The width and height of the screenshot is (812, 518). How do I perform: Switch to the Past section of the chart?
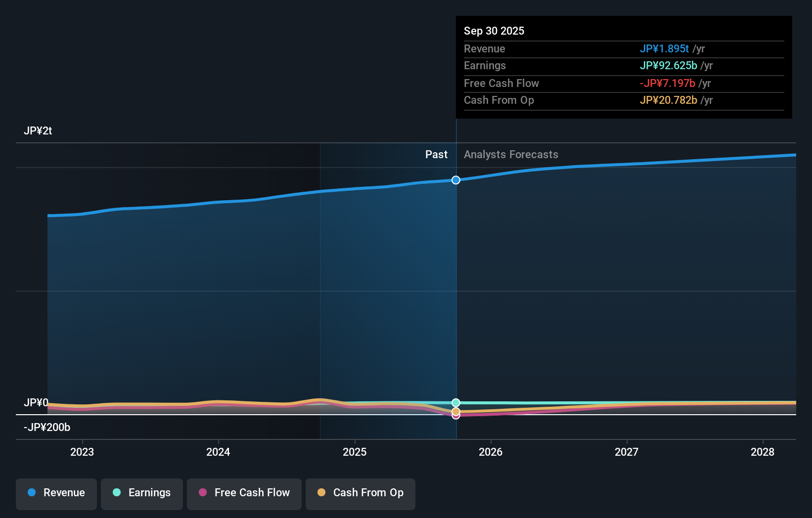click(x=436, y=154)
